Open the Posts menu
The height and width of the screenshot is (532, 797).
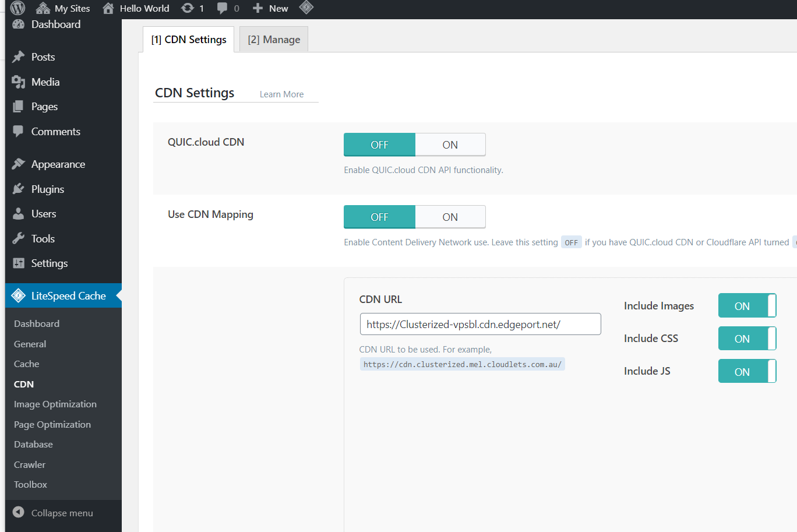tap(43, 57)
